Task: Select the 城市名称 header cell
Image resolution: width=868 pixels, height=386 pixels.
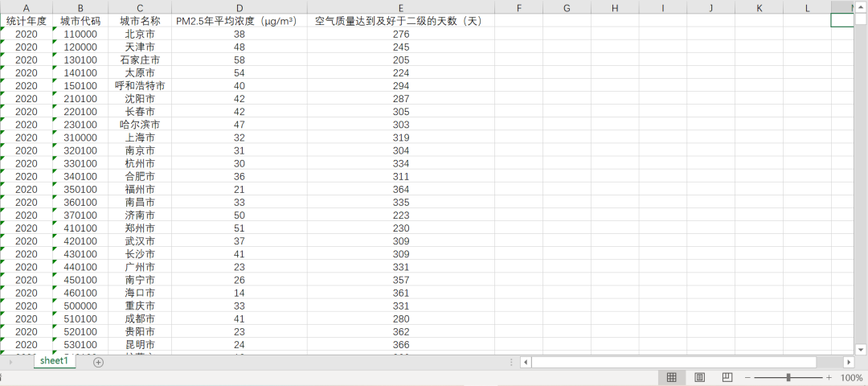Action: (x=140, y=21)
